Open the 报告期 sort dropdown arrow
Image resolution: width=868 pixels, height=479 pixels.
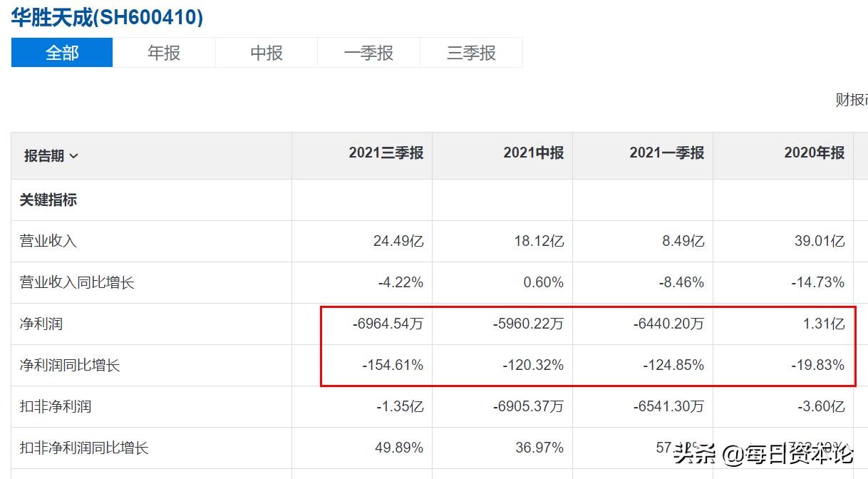(75, 156)
